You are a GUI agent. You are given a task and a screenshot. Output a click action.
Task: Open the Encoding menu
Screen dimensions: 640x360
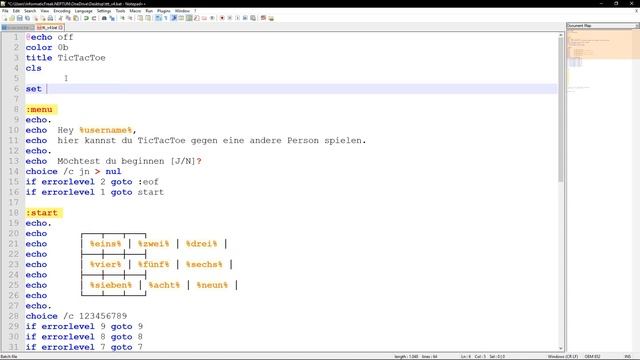point(62,11)
